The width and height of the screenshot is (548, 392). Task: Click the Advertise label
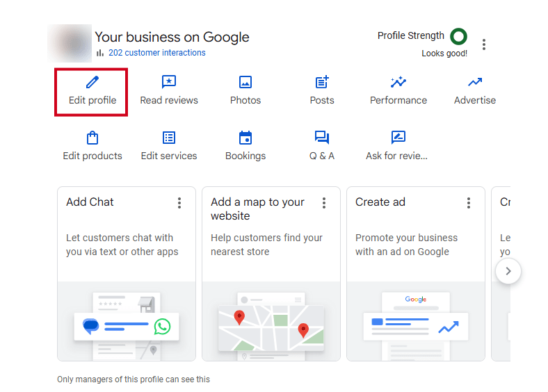pos(475,100)
